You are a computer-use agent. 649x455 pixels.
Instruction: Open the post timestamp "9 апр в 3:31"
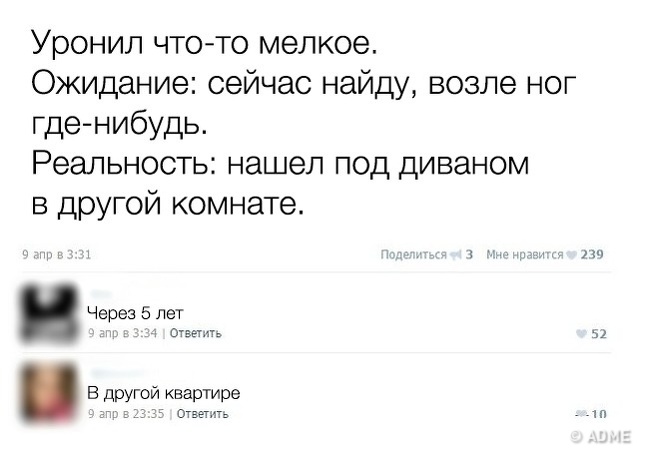click(x=57, y=254)
